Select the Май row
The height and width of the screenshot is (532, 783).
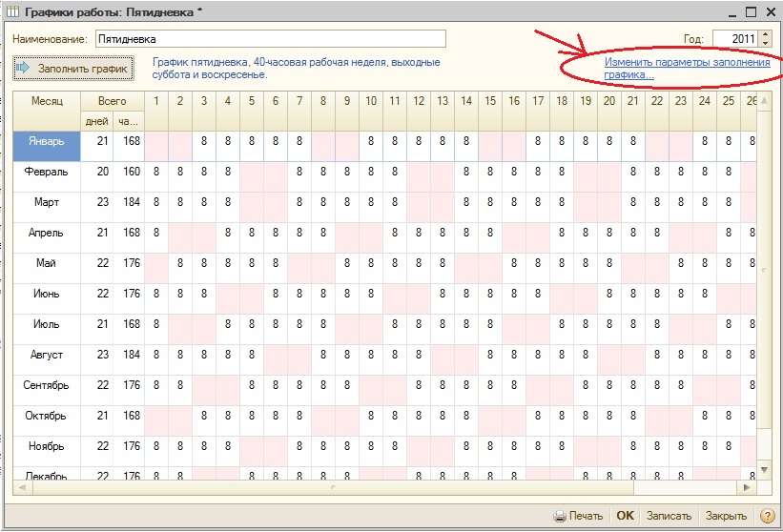coord(47,268)
